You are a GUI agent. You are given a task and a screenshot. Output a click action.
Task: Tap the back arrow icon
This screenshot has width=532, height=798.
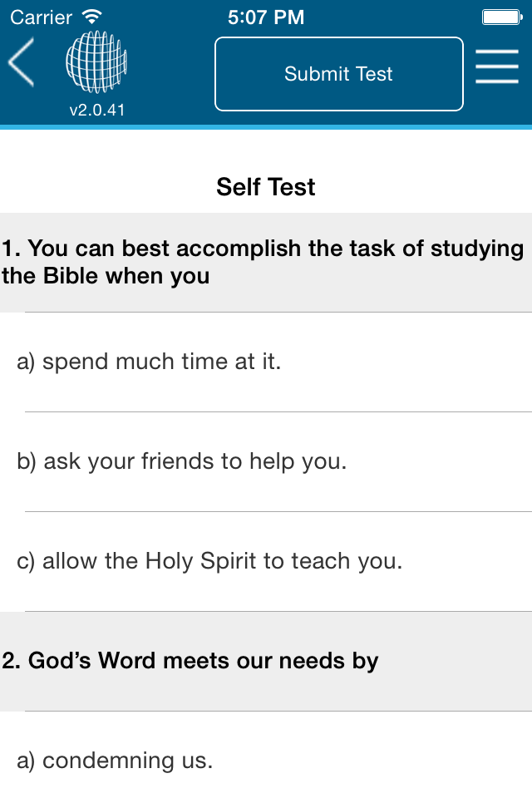pyautogui.click(x=22, y=62)
